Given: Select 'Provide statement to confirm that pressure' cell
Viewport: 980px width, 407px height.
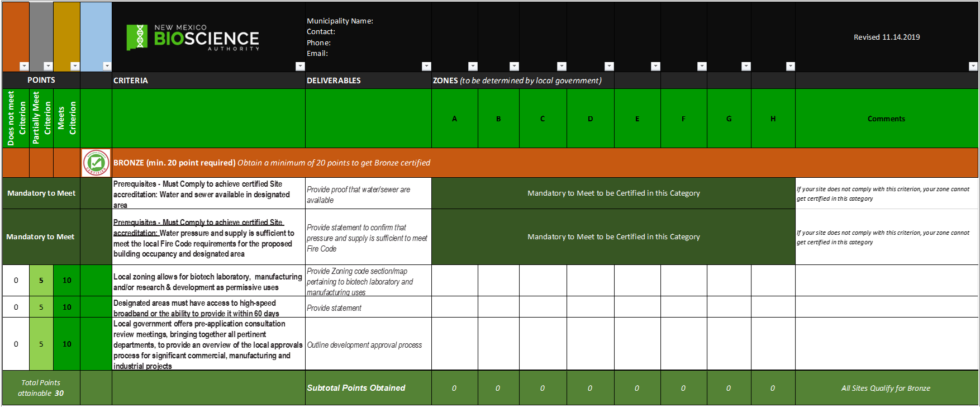Looking at the screenshot, I should click(x=368, y=236).
